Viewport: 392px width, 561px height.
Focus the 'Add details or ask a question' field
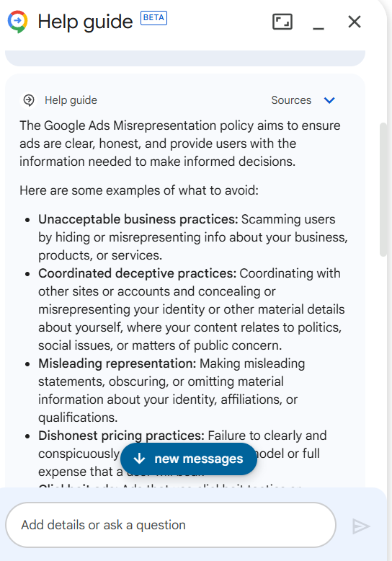[x=171, y=525]
